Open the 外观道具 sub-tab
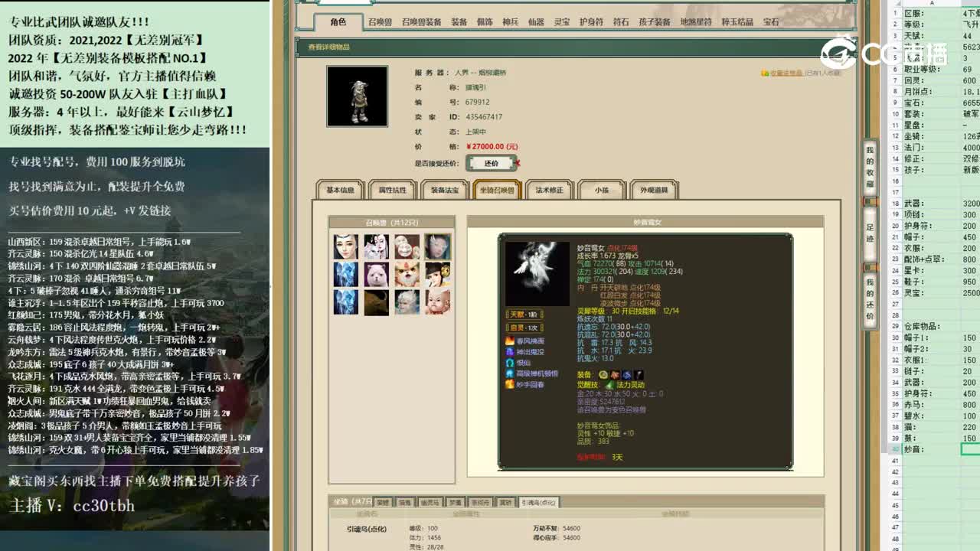 [x=652, y=189]
